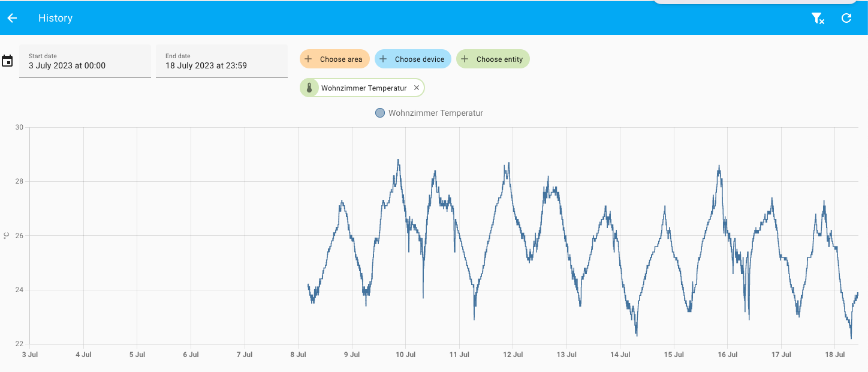Click the plus icon on Choose entity
The height and width of the screenshot is (372, 868).
[465, 59]
